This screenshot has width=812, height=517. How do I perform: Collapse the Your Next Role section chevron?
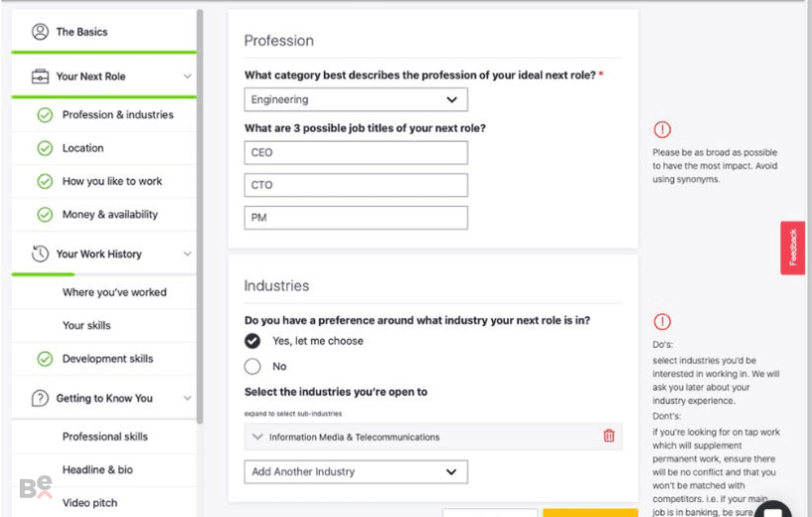(x=187, y=77)
